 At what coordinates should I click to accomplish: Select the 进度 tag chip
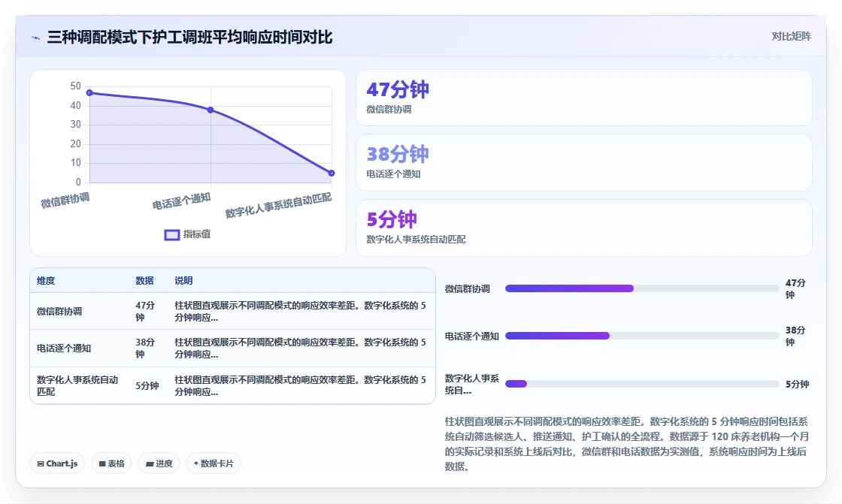(x=159, y=463)
